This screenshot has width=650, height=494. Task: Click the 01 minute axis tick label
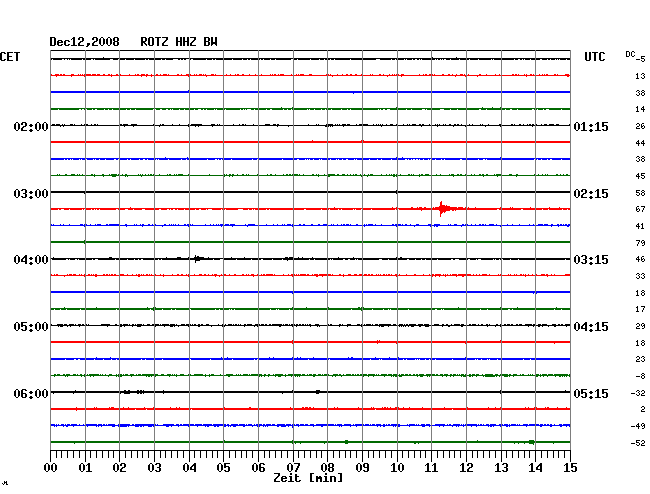point(85,468)
